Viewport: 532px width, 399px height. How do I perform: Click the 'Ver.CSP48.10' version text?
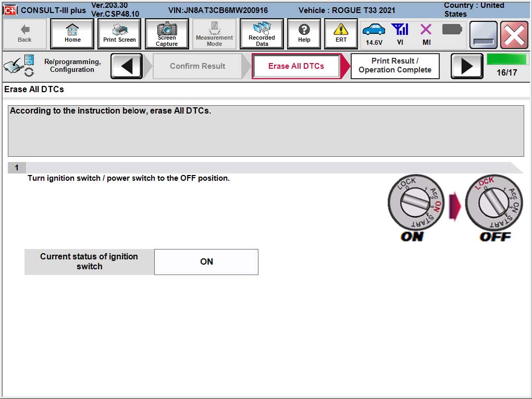click(115, 14)
